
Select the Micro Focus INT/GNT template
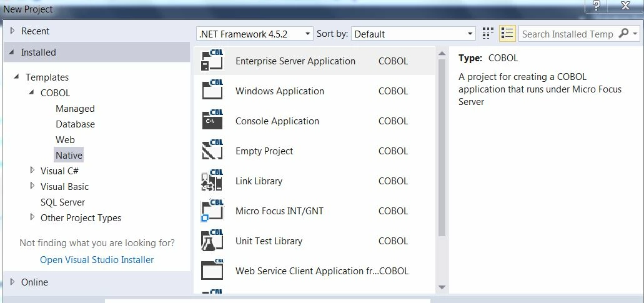314,211
